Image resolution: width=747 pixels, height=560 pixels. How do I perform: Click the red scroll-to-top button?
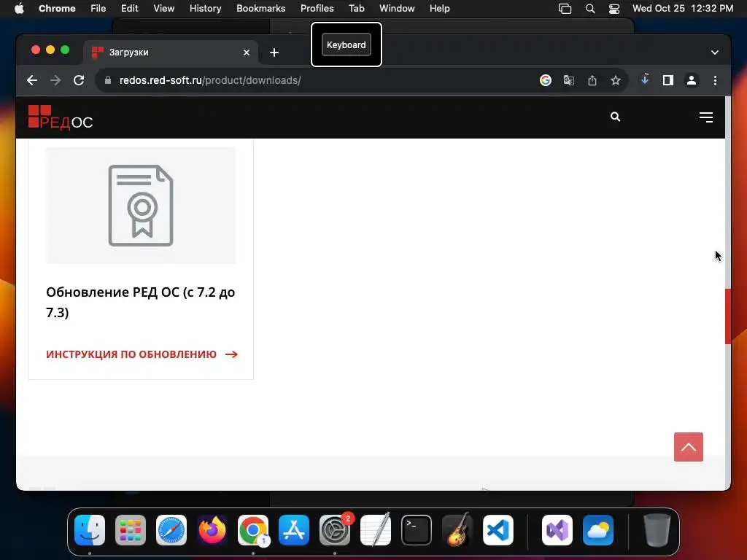(689, 447)
